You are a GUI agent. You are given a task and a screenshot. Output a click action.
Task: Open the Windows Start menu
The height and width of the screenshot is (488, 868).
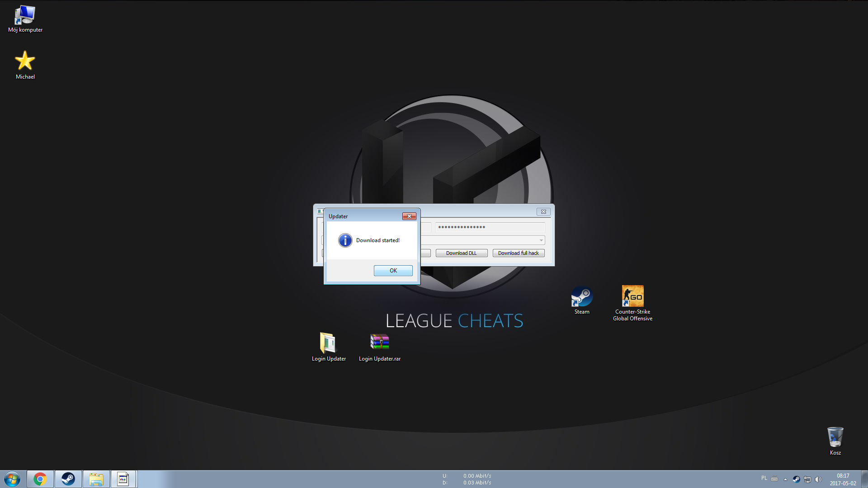(12, 479)
